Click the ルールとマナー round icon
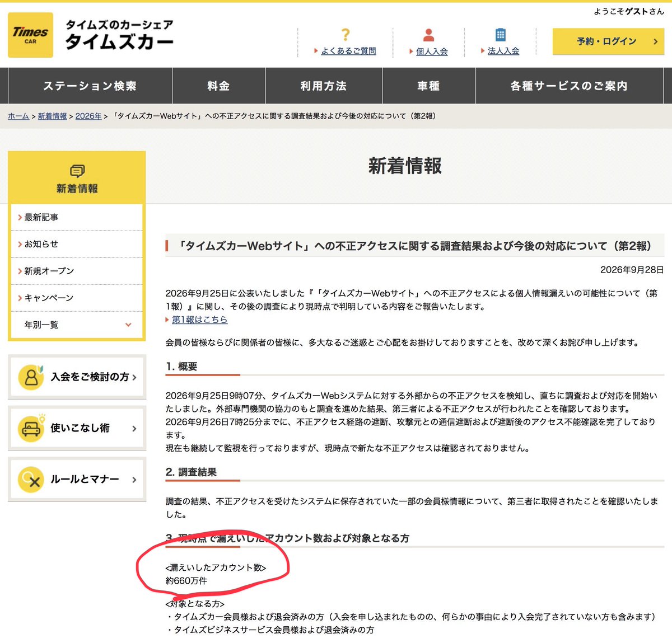Screen dimensions: 672x643 pos(31,480)
